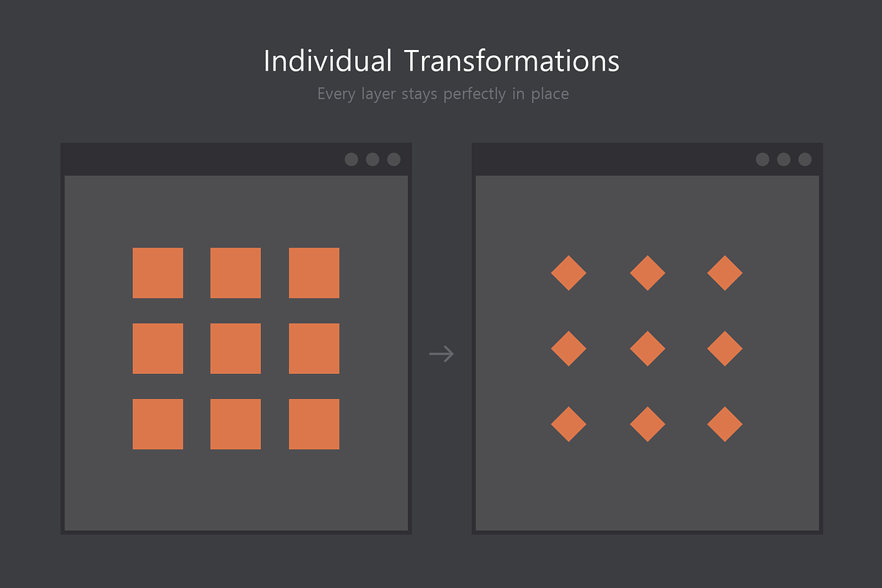Click the Every layer stays perfectly in place subtitle
The image size is (882, 588).
[442, 93]
